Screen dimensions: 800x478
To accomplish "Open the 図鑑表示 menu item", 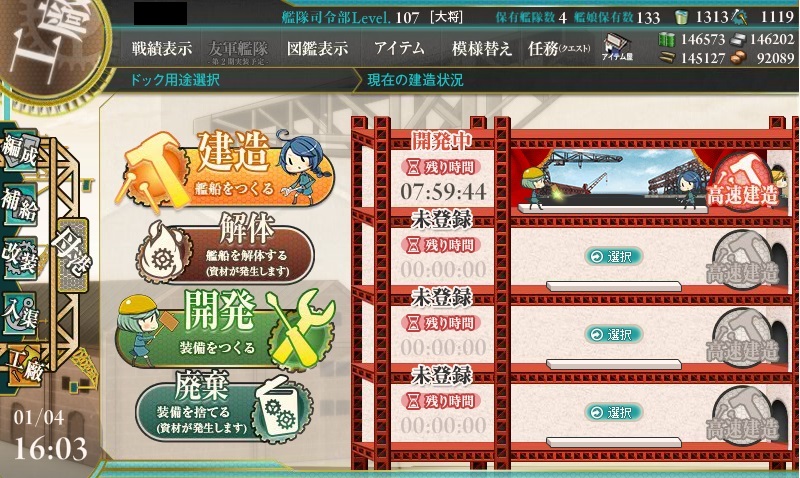I will pos(317,48).
